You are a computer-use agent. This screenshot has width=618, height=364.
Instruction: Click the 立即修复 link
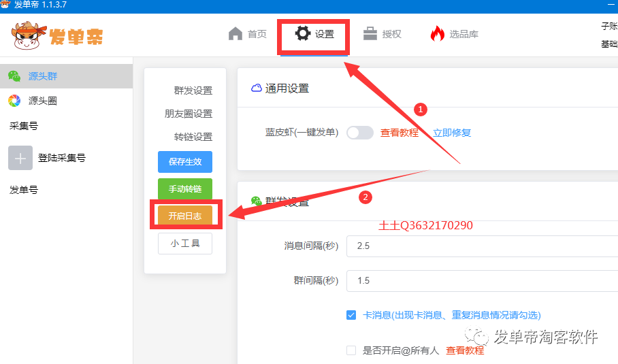pos(452,133)
